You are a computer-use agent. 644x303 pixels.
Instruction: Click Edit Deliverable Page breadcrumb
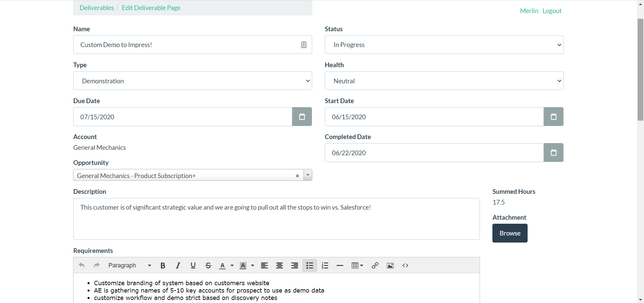151,8
